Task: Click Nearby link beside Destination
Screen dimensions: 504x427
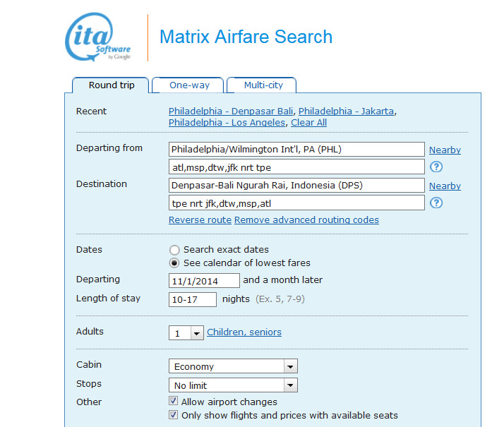Action: [445, 186]
